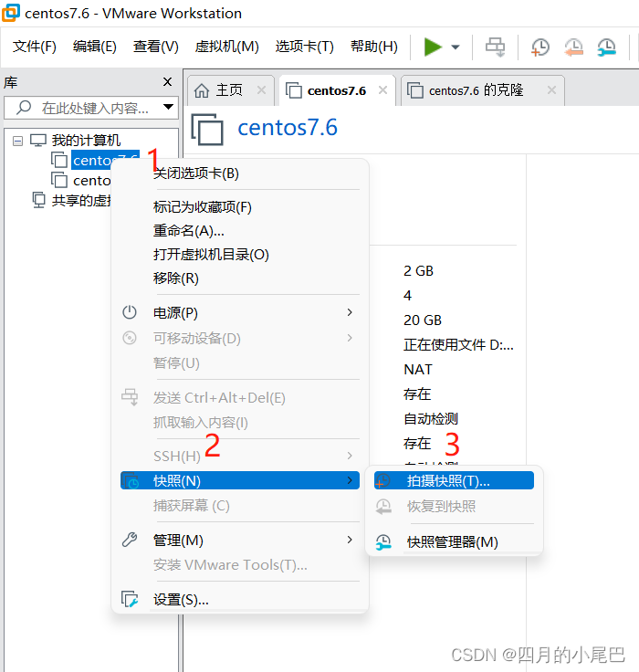Viewport: 639px width, 672px height.
Task: Choose 打开虚拟机目录(O) from context menu
Action: pos(211,254)
